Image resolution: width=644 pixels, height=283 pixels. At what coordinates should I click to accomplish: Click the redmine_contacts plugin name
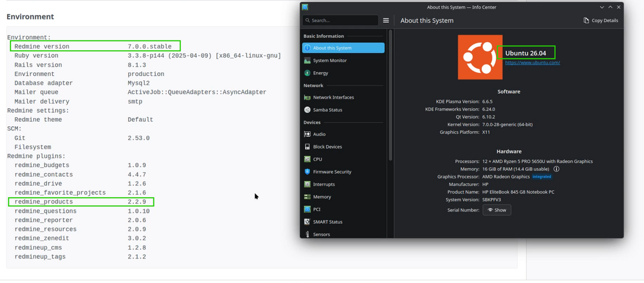pyautogui.click(x=43, y=175)
